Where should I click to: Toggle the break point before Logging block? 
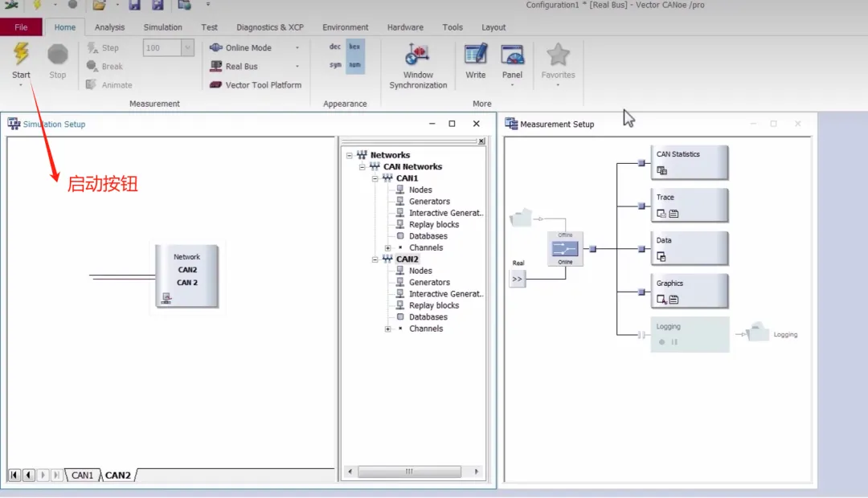coord(641,335)
